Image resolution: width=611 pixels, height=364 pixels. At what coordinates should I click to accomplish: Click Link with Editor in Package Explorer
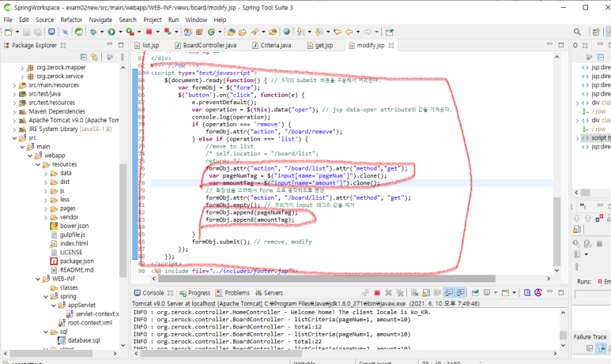(x=94, y=57)
